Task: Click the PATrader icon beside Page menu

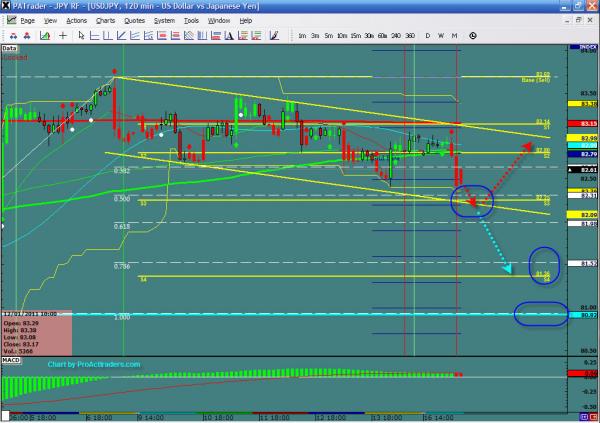Action: tap(9, 20)
